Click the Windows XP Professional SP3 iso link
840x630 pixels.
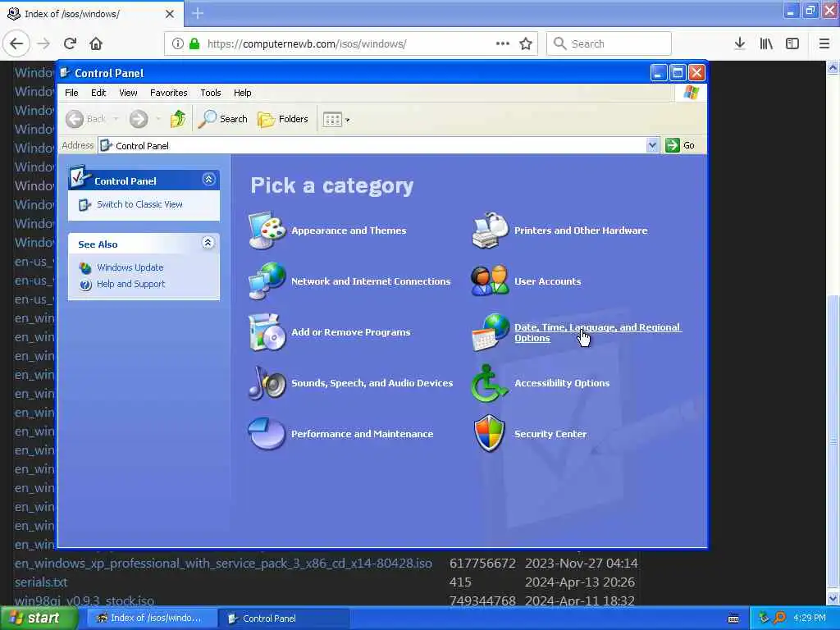(223, 563)
